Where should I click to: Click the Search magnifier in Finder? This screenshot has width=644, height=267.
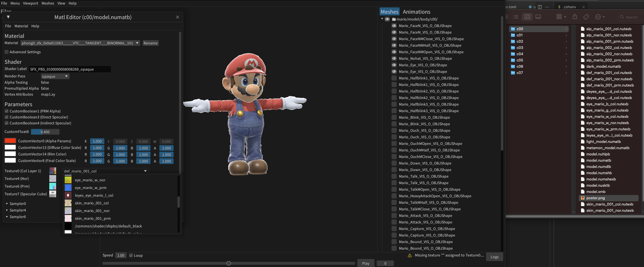(x=622, y=17)
